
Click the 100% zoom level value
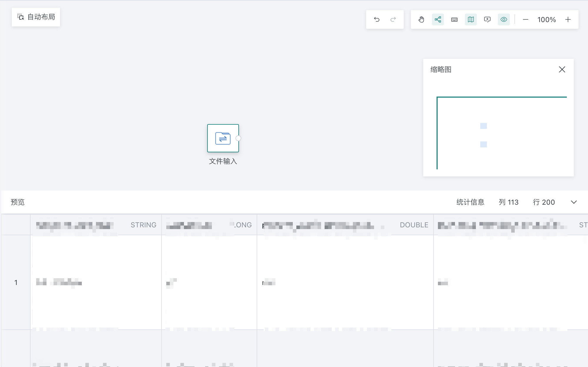pos(547,19)
